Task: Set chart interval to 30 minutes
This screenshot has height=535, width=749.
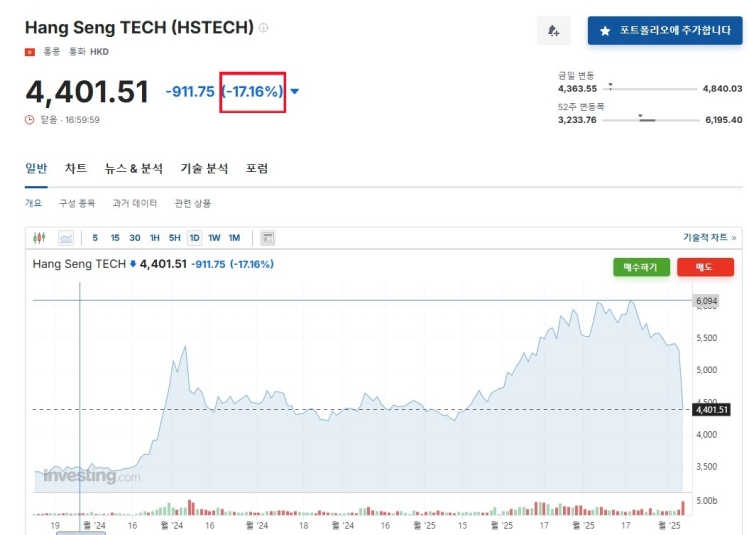Action: pos(135,237)
